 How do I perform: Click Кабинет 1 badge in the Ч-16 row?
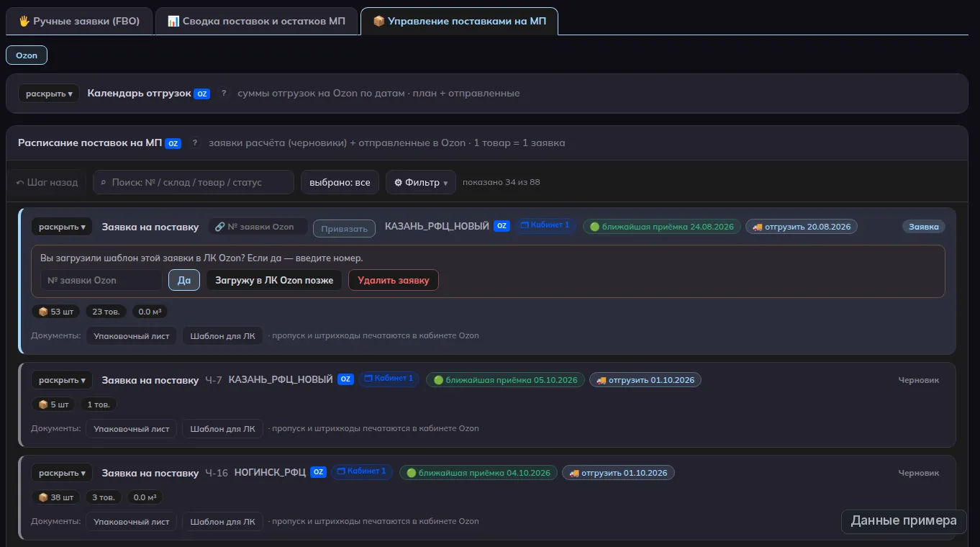tap(362, 472)
